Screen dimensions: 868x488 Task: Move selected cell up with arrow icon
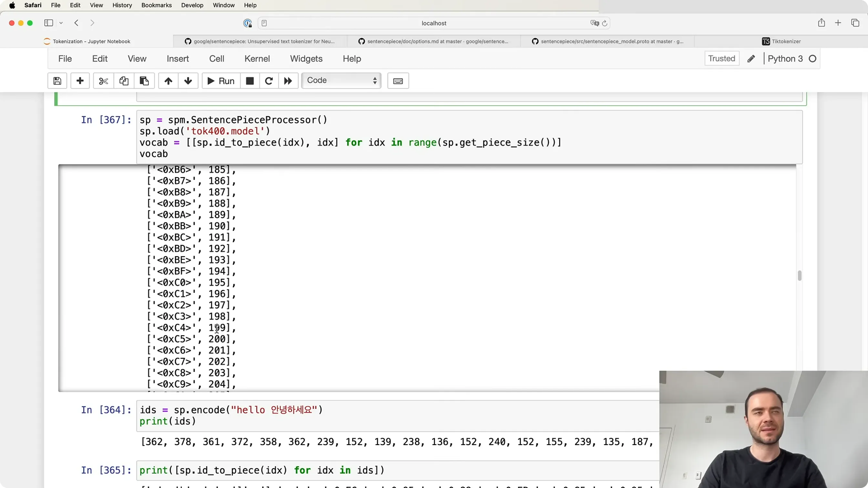point(169,81)
